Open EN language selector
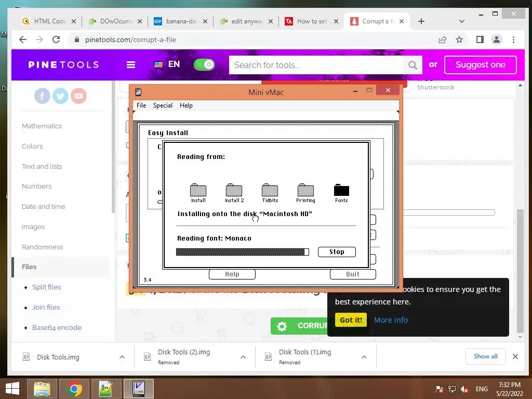 click(x=167, y=64)
